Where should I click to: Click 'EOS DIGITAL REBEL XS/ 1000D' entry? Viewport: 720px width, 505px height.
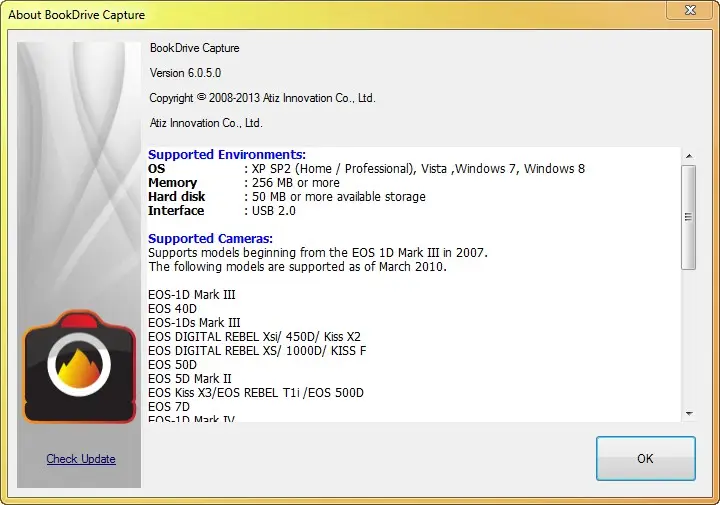point(257,351)
